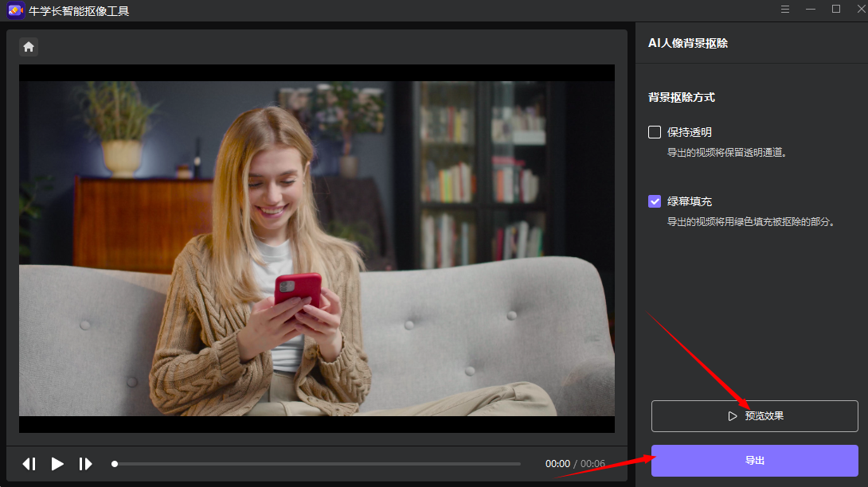Click description 导出的视频将用绿色填充被抠除的部分
This screenshot has width=868, height=487.
[x=751, y=222]
